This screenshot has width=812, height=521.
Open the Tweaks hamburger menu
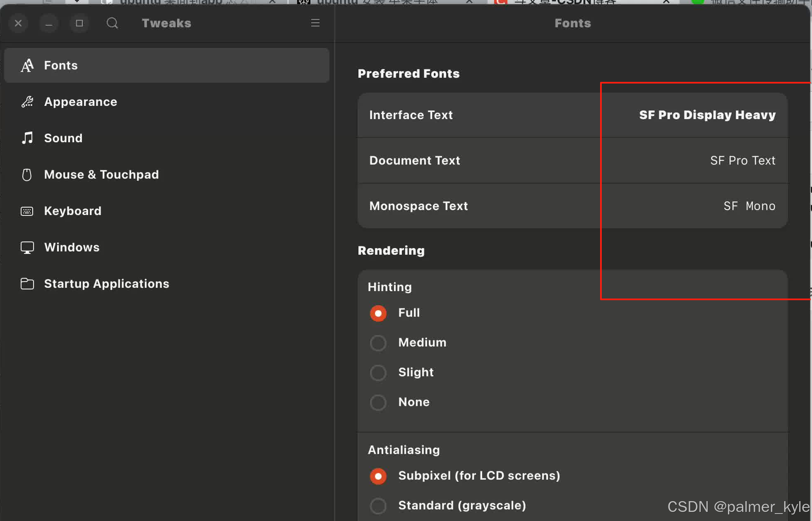tap(315, 23)
